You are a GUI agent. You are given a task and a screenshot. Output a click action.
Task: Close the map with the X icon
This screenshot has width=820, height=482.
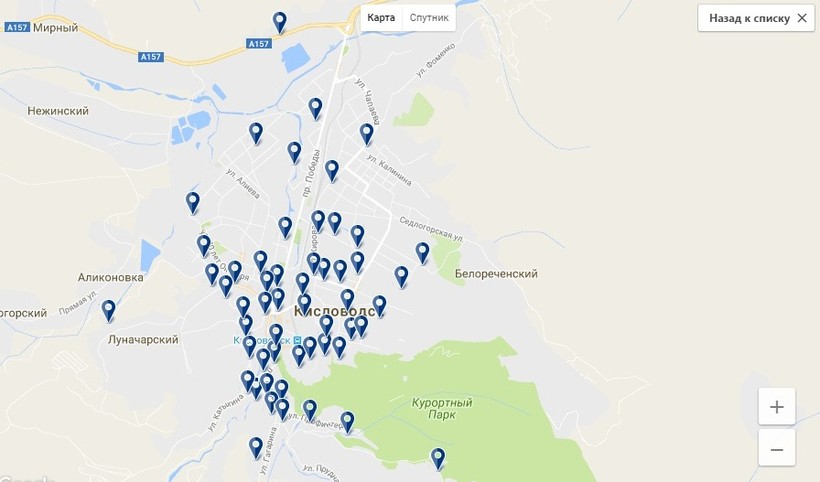pyautogui.click(x=802, y=18)
